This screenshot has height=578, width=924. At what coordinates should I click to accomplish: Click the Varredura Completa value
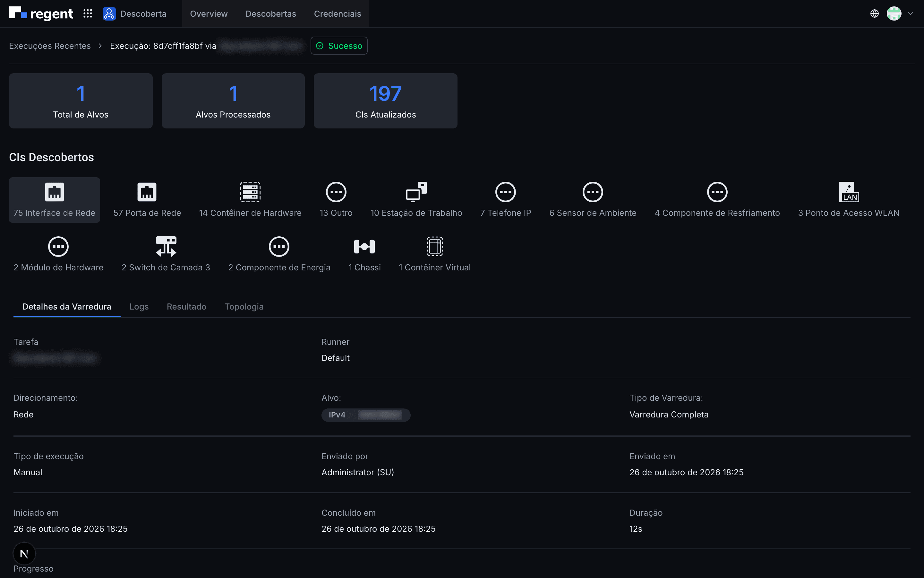click(669, 414)
